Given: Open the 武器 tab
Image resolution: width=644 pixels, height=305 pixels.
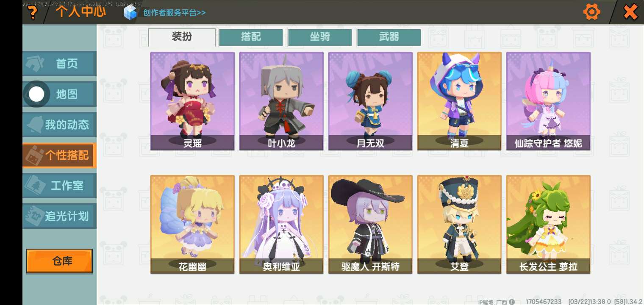Looking at the screenshot, I should (x=389, y=37).
